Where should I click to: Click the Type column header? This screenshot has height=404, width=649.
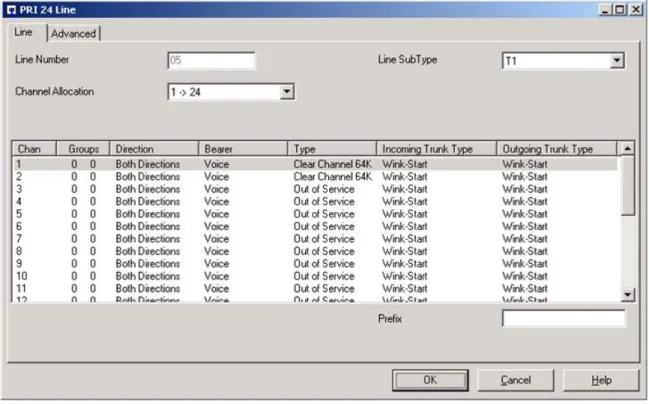[x=332, y=149]
